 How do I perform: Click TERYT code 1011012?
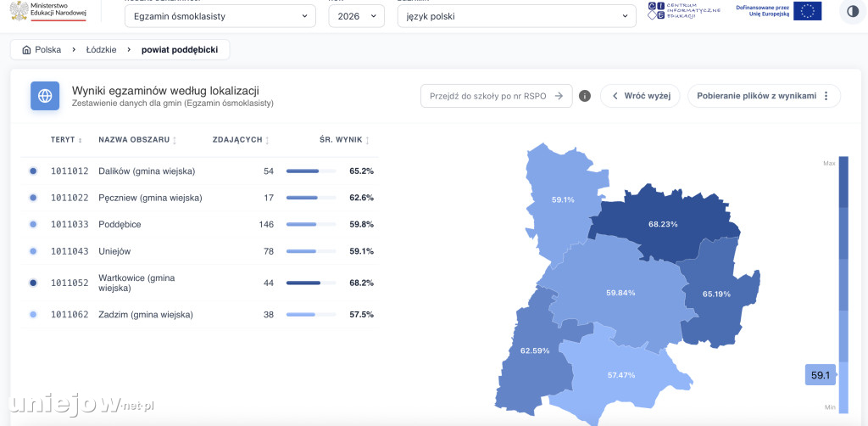[70, 171]
